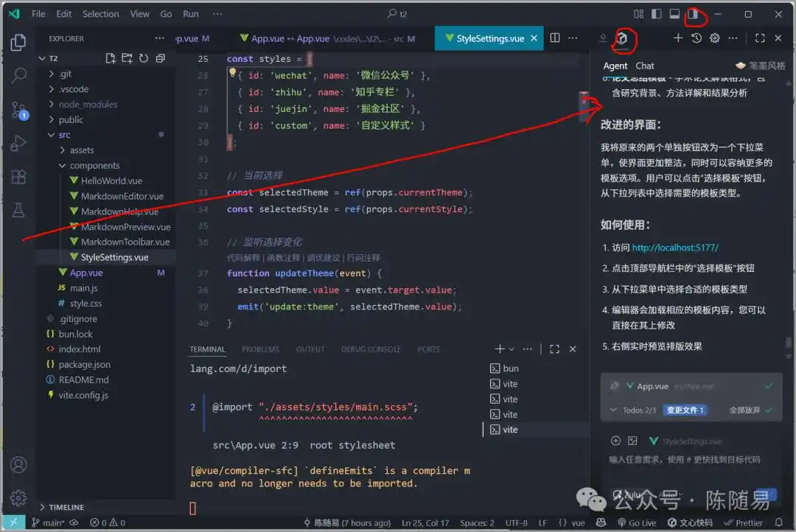The width and height of the screenshot is (796, 532).
Task: Open the Search view
Action: coord(18,74)
